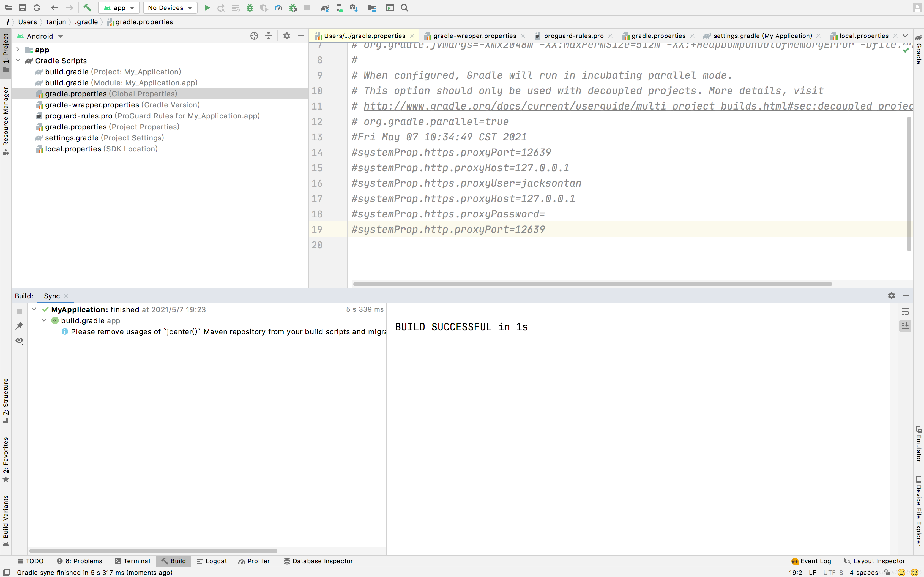Open the Terminal tool window tab
Image resolution: width=924 pixels, height=577 pixels.
(133, 561)
